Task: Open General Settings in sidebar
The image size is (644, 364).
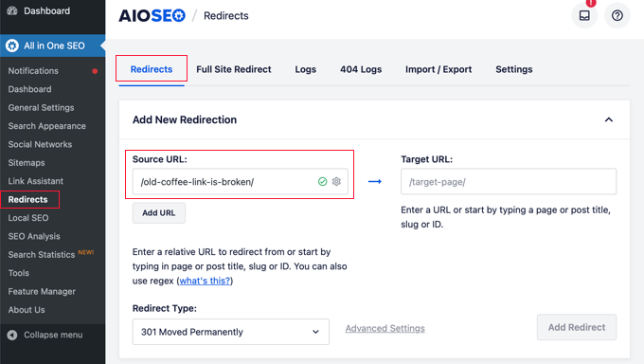Action: pyautogui.click(x=41, y=108)
